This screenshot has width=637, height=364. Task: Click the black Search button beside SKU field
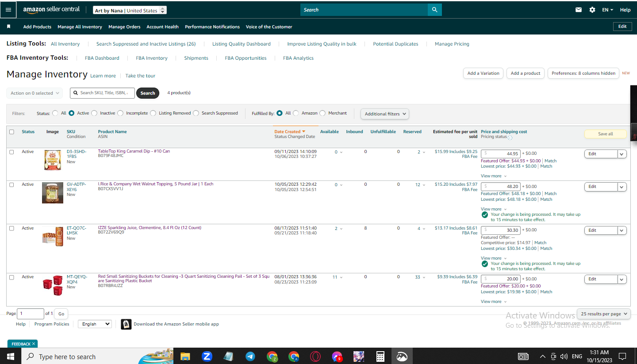pos(148,93)
